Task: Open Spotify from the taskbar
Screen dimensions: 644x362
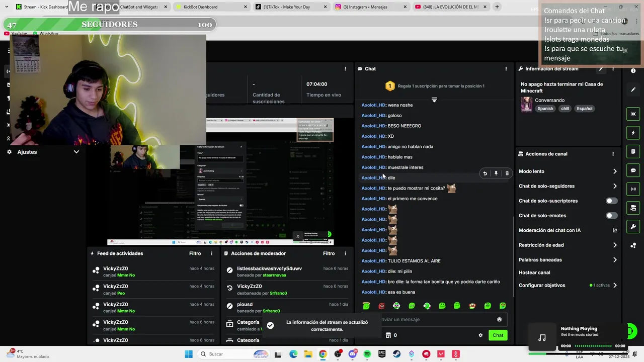Action: [367, 354]
